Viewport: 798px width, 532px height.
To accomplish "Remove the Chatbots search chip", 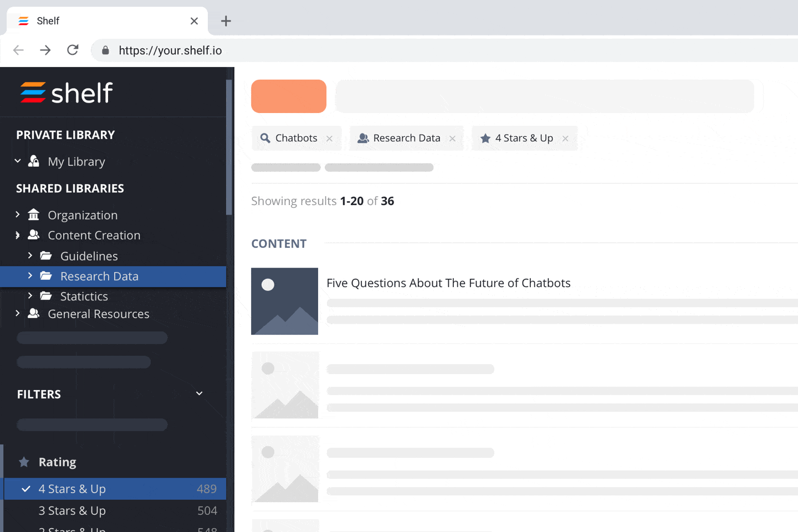I will [x=330, y=139].
